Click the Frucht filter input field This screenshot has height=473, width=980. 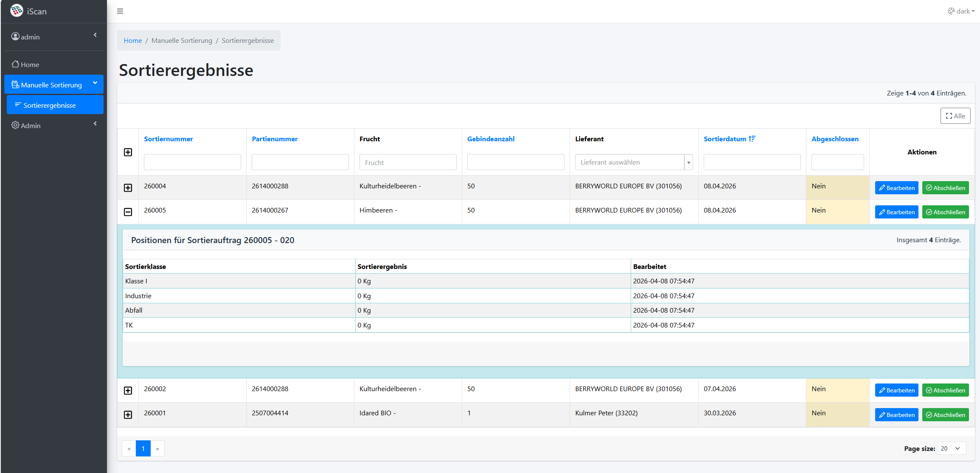pyautogui.click(x=407, y=162)
